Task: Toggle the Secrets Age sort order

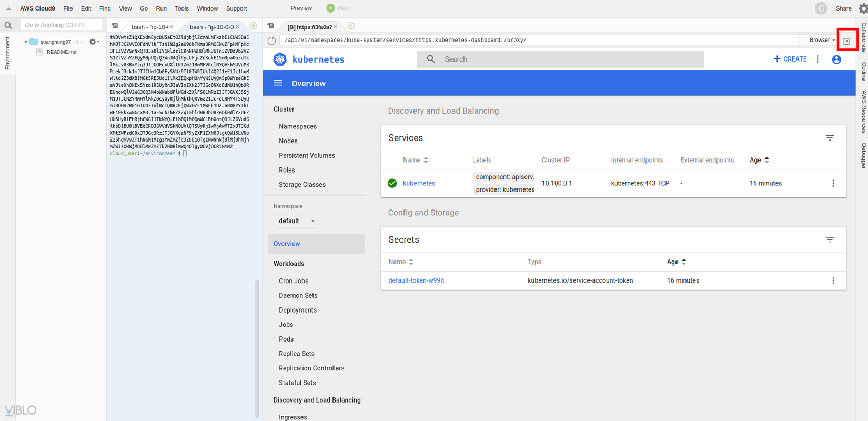Action: (676, 262)
